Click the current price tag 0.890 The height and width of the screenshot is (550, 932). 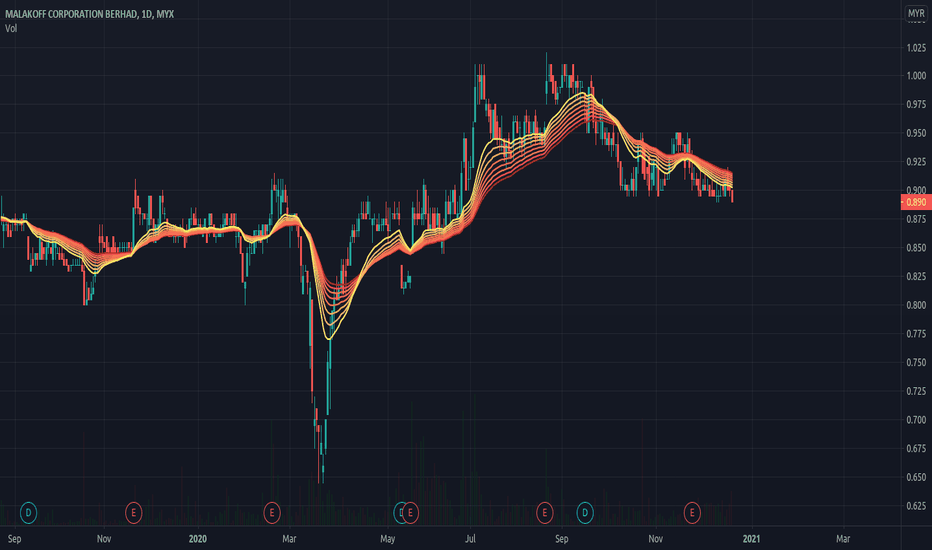(x=915, y=202)
